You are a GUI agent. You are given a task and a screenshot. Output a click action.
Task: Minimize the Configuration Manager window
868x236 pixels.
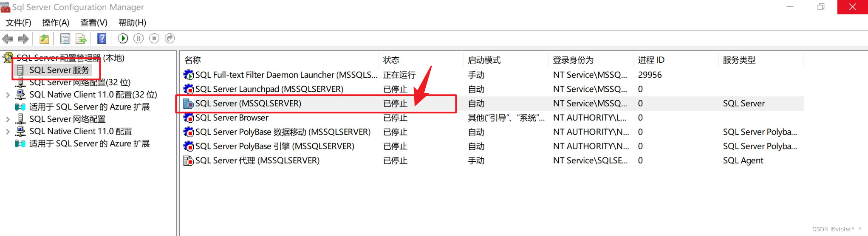(790, 7)
